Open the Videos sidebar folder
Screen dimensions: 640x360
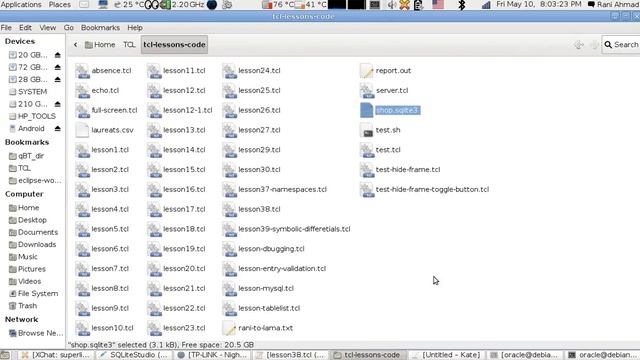(x=25, y=281)
